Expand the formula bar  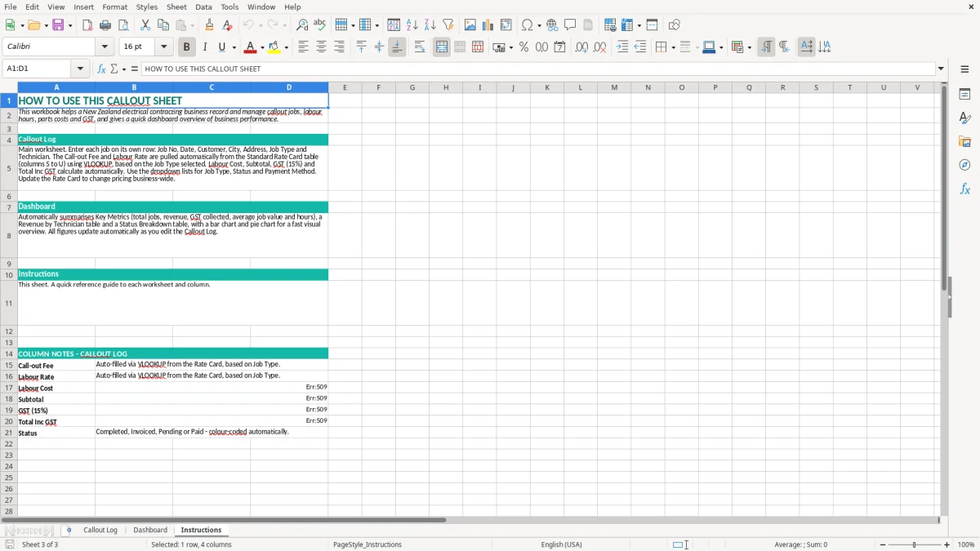tap(941, 69)
